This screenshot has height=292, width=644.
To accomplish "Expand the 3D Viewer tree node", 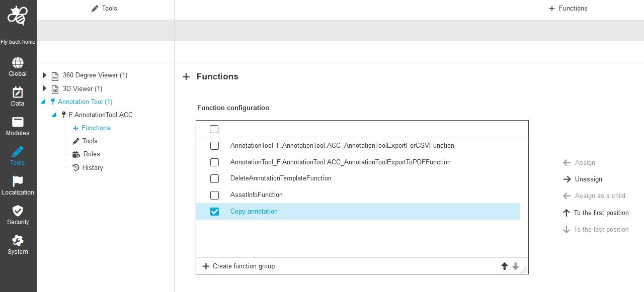I will [44, 88].
